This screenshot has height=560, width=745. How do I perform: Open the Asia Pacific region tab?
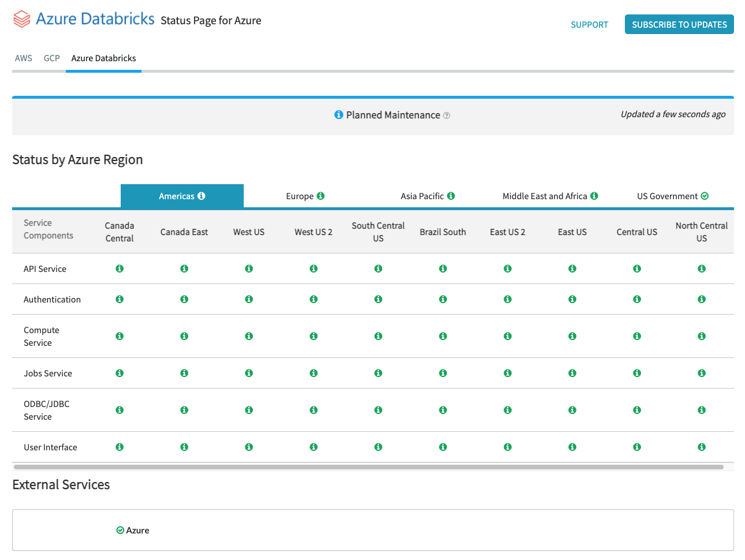pos(428,196)
